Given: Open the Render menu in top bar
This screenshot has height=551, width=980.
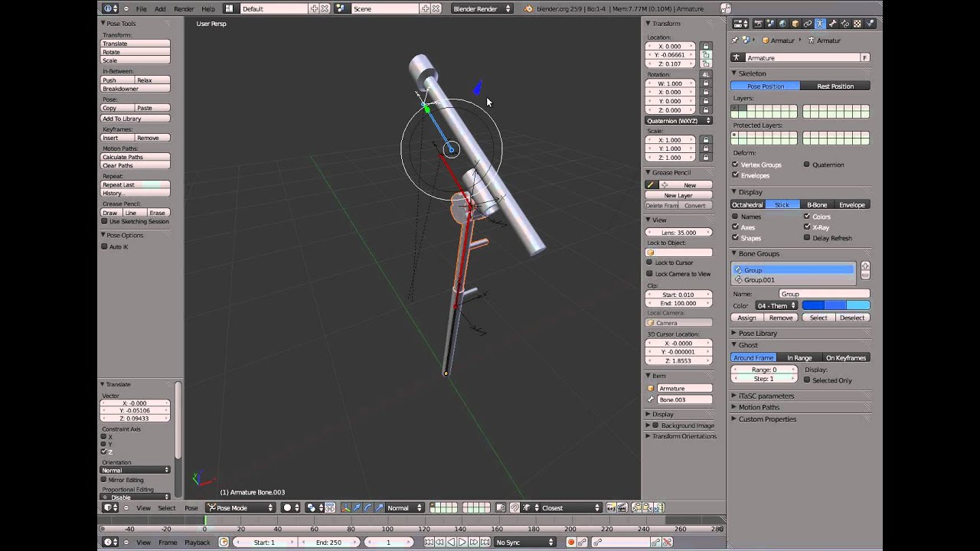Looking at the screenshot, I should pos(184,8).
